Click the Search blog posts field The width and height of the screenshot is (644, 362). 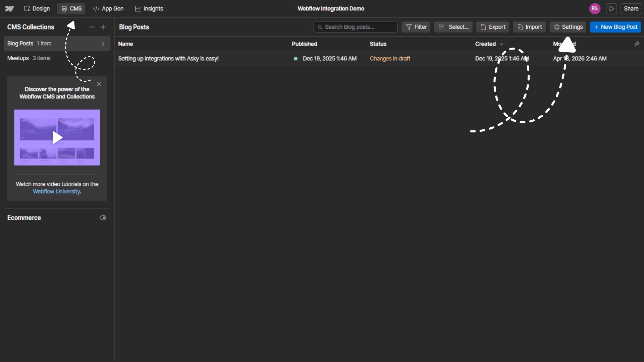point(355,27)
